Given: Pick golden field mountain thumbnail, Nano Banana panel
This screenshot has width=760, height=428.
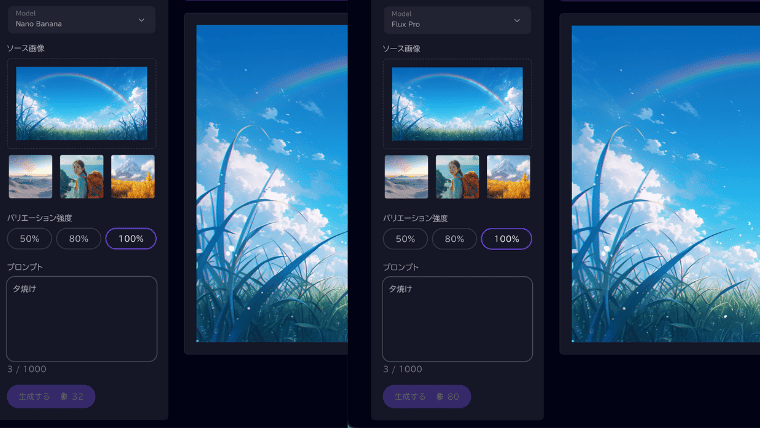Looking at the screenshot, I should (x=132, y=177).
